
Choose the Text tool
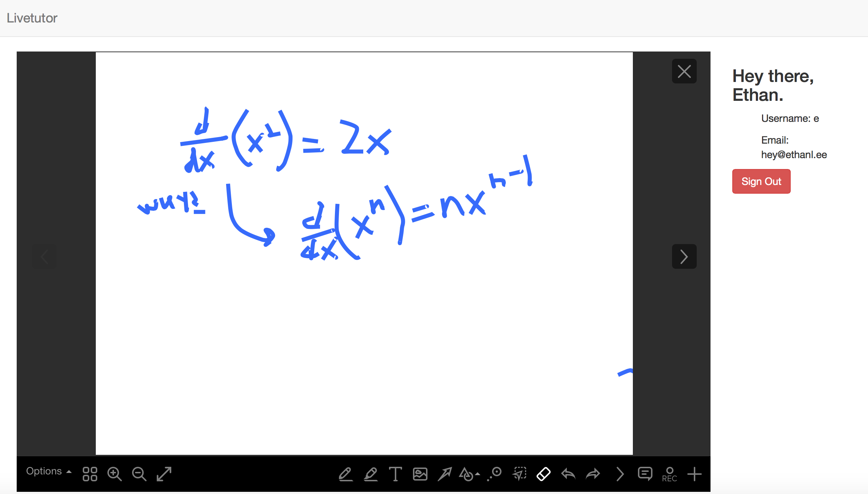click(x=395, y=474)
